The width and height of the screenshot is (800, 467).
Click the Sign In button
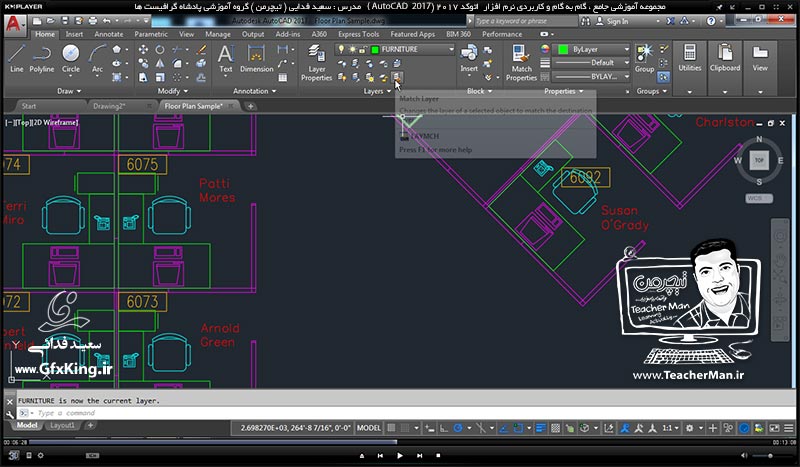click(x=612, y=21)
